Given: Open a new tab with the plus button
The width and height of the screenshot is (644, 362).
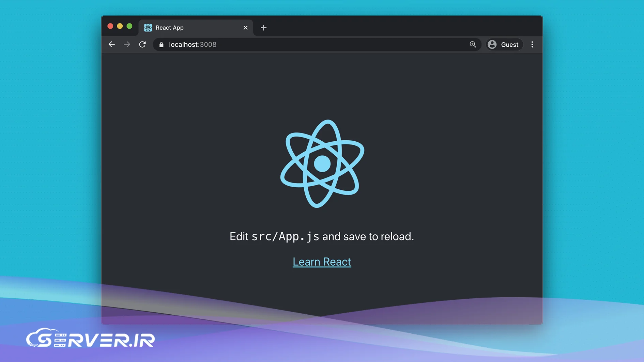Looking at the screenshot, I should coord(264,28).
